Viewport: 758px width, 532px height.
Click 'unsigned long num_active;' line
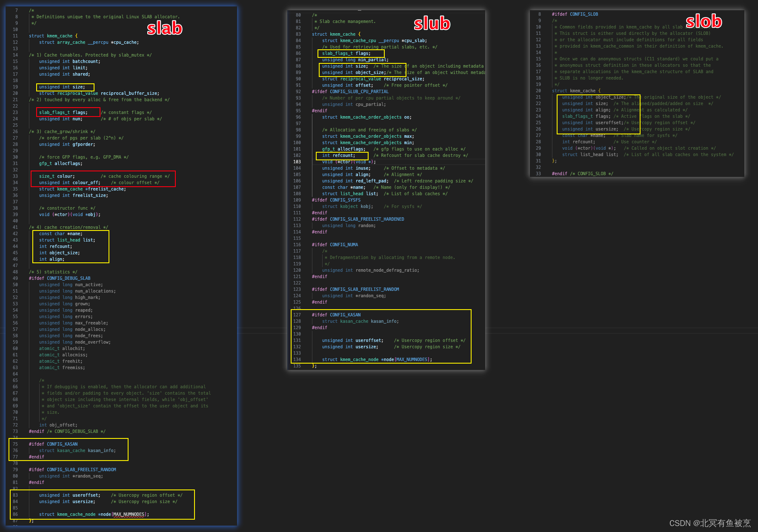point(71,284)
